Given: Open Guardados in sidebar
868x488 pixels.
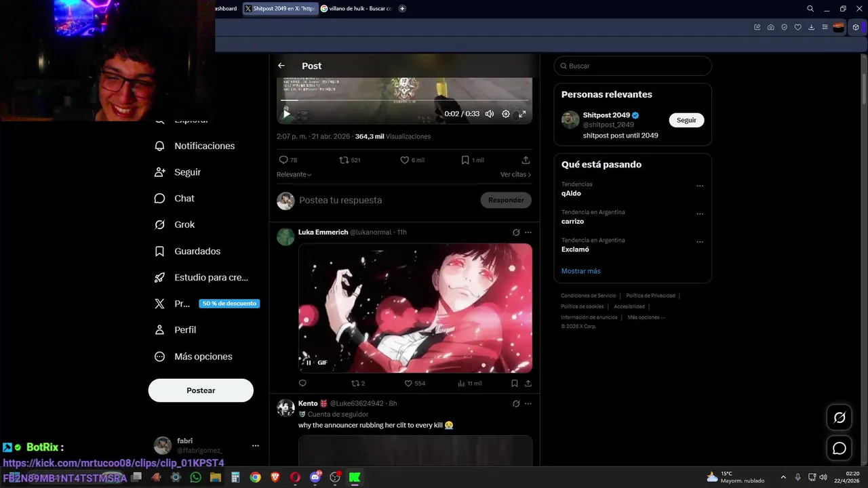Looking at the screenshot, I should (x=188, y=251).
